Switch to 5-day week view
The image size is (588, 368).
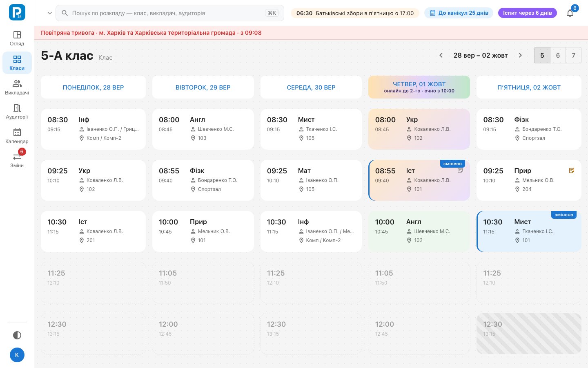pos(542,55)
